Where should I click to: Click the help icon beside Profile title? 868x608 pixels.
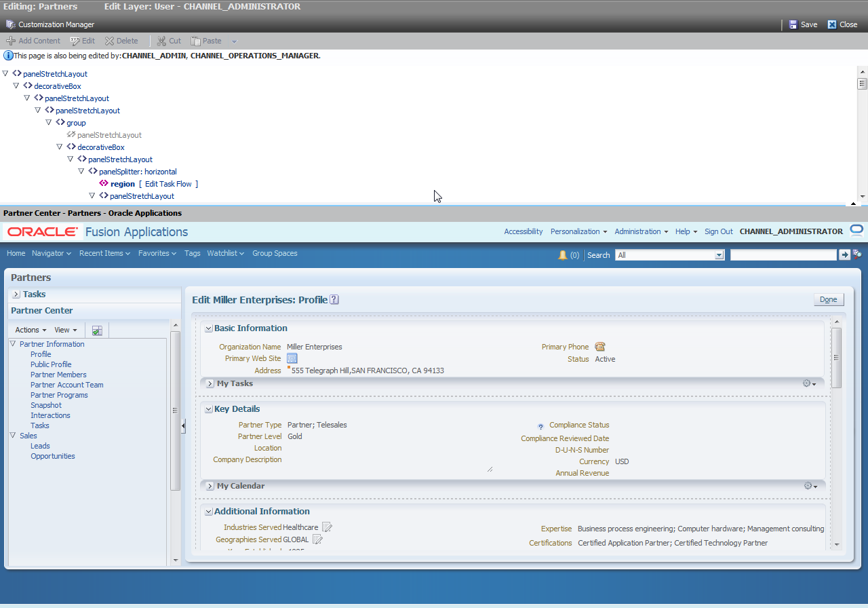click(334, 299)
